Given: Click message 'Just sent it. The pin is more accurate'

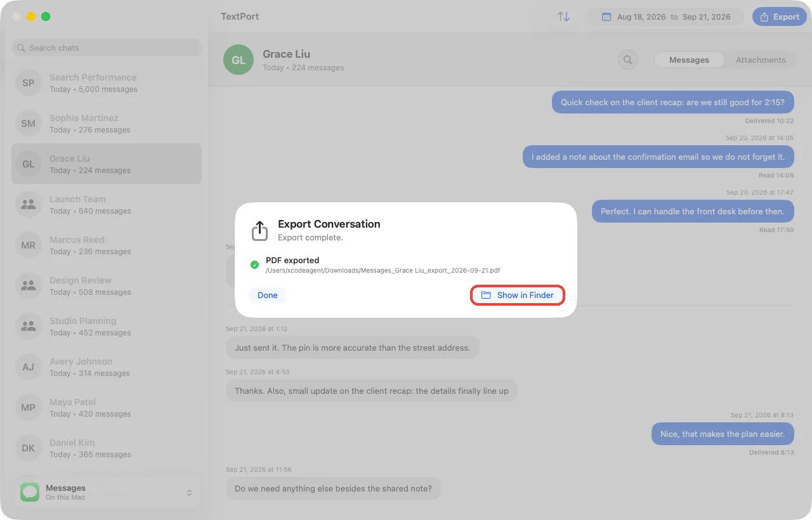Looking at the screenshot, I should pyautogui.click(x=353, y=348).
